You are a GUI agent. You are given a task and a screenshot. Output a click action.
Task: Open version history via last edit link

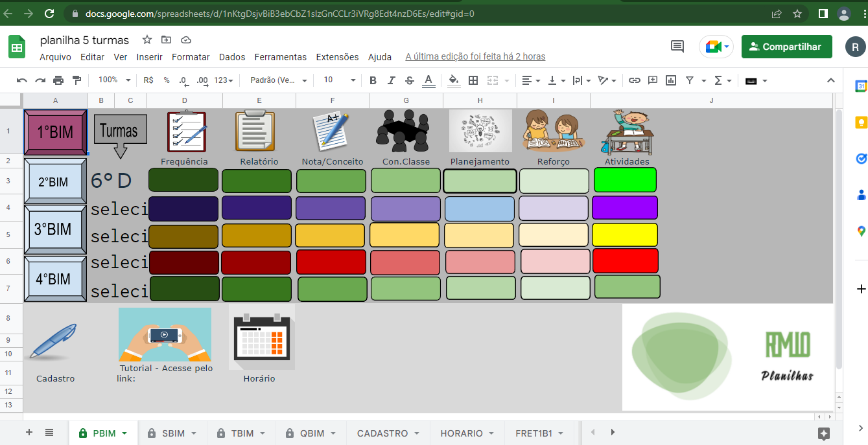[475, 56]
